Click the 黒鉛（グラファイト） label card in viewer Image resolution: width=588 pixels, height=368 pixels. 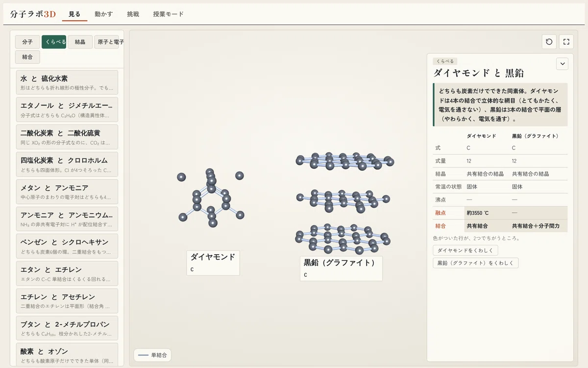coord(341,268)
